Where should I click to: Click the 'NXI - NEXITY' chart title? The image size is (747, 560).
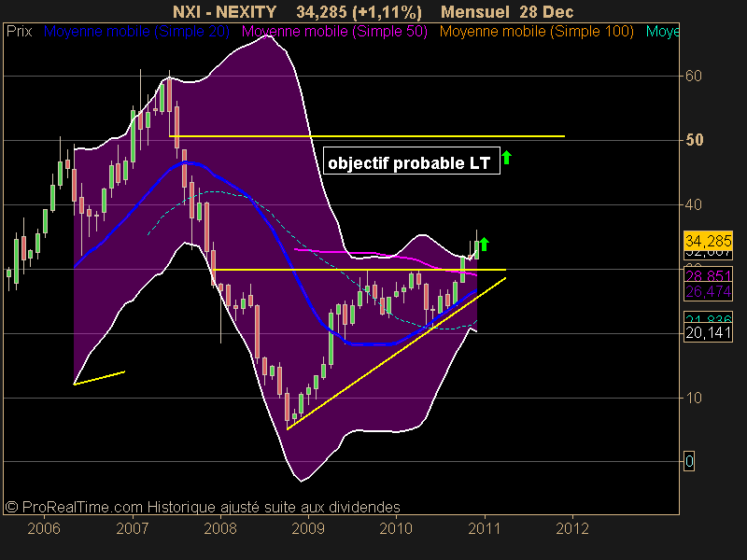click(224, 11)
